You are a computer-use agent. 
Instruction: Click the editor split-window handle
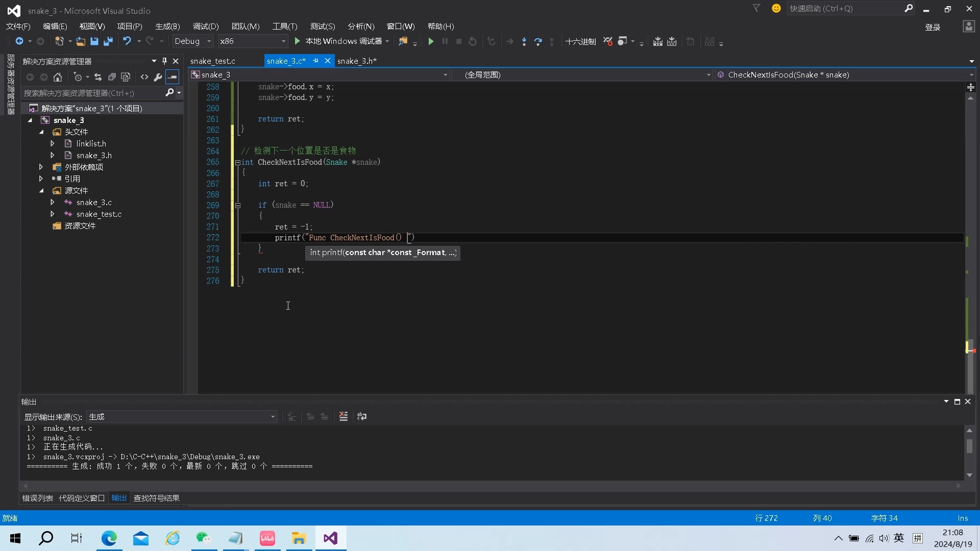point(970,87)
